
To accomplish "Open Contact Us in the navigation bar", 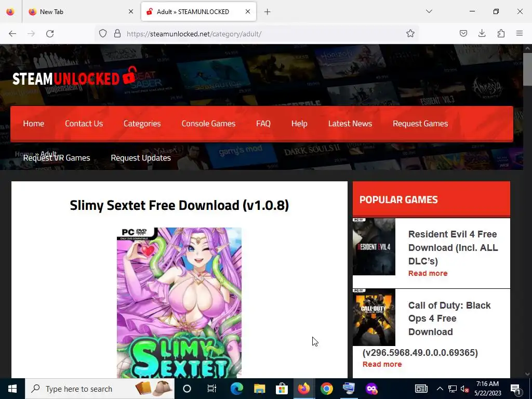I will [84, 124].
